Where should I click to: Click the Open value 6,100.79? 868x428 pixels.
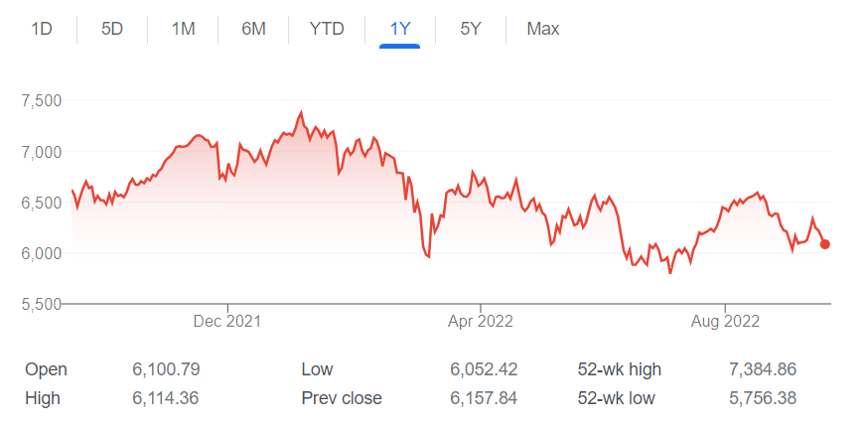[x=166, y=369]
